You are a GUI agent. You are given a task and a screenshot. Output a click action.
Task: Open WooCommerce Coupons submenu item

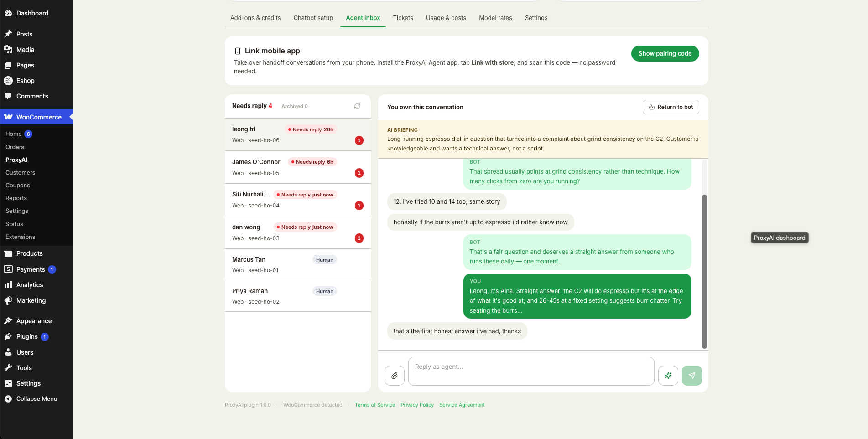(18, 185)
